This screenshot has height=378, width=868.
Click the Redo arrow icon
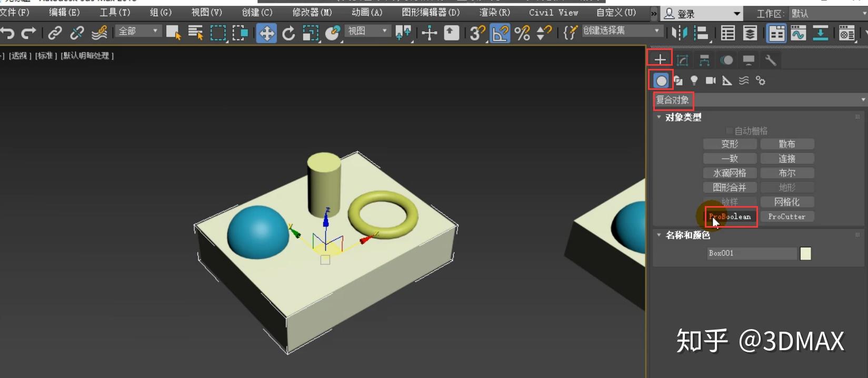click(x=28, y=33)
